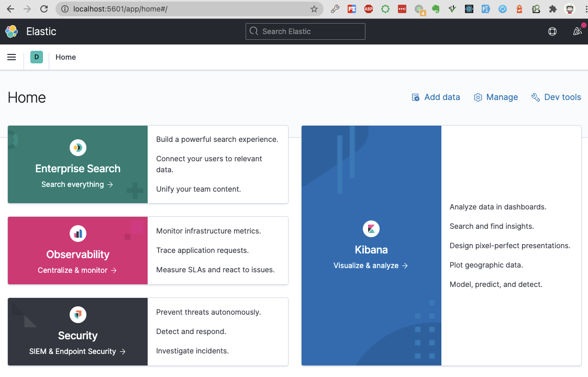Open the red dots password extension
The height and width of the screenshot is (377, 588).
coord(402,9)
